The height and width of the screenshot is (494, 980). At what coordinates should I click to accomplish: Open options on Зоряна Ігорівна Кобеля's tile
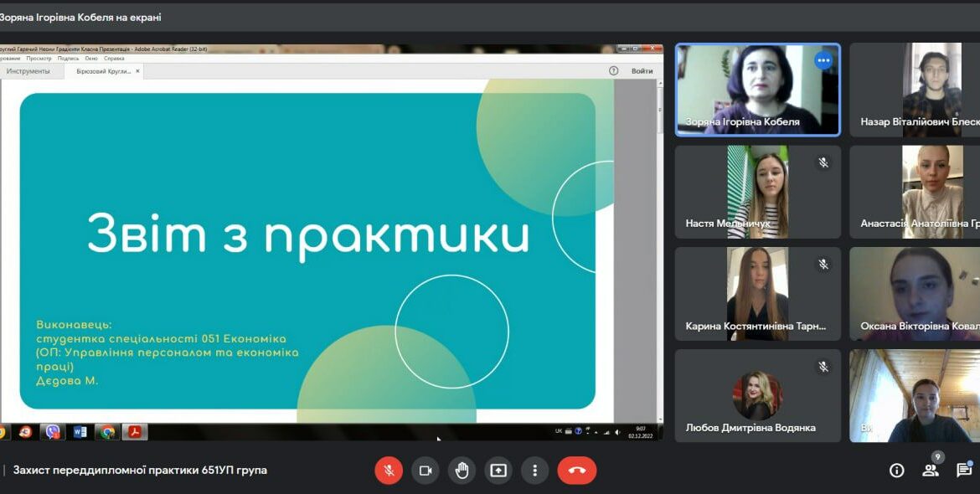click(823, 60)
